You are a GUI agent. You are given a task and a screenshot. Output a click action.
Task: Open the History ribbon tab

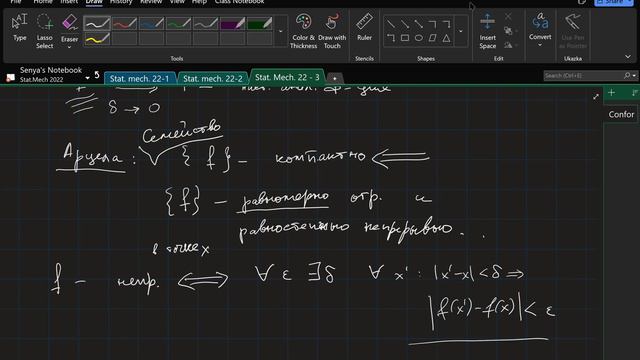[121, 2]
